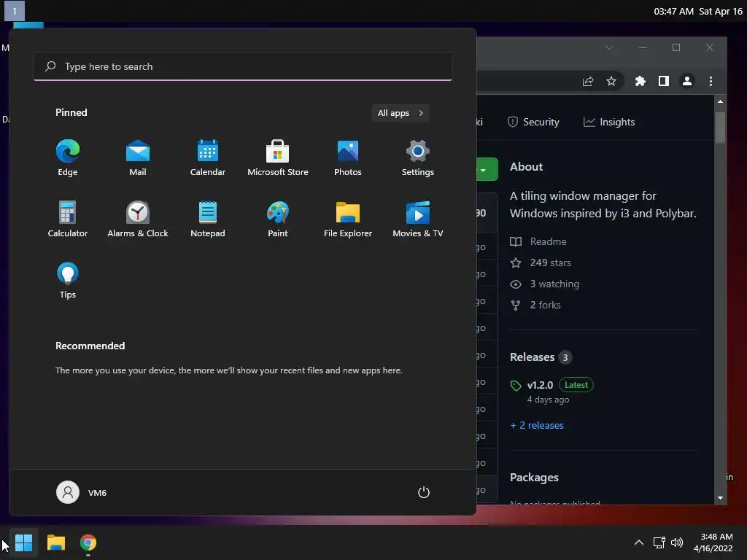Select workspace 1 in top bar
The height and width of the screenshot is (560, 747).
pyautogui.click(x=15, y=11)
